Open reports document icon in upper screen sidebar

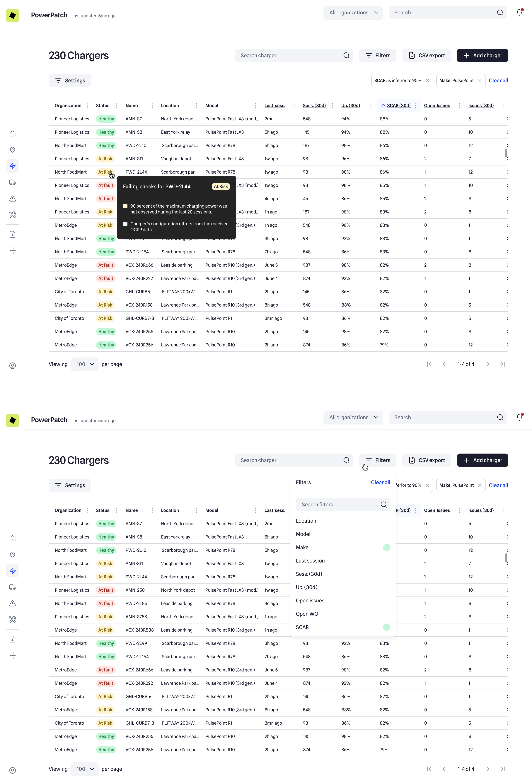point(12,234)
